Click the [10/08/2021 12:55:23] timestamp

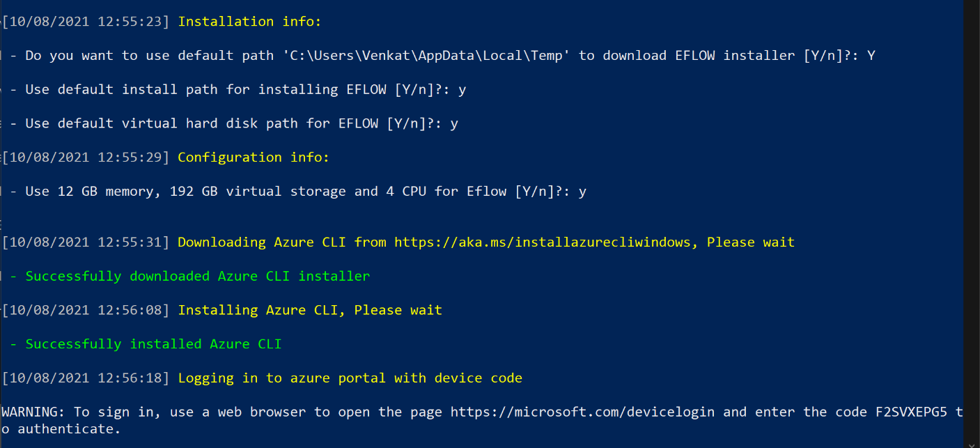[86, 22]
